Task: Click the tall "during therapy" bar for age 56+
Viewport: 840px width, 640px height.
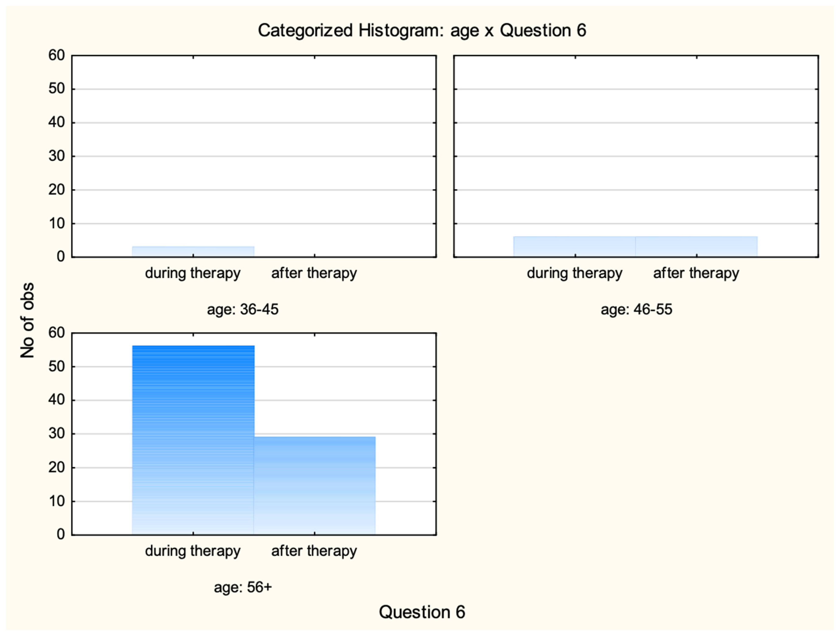Action: [x=193, y=438]
